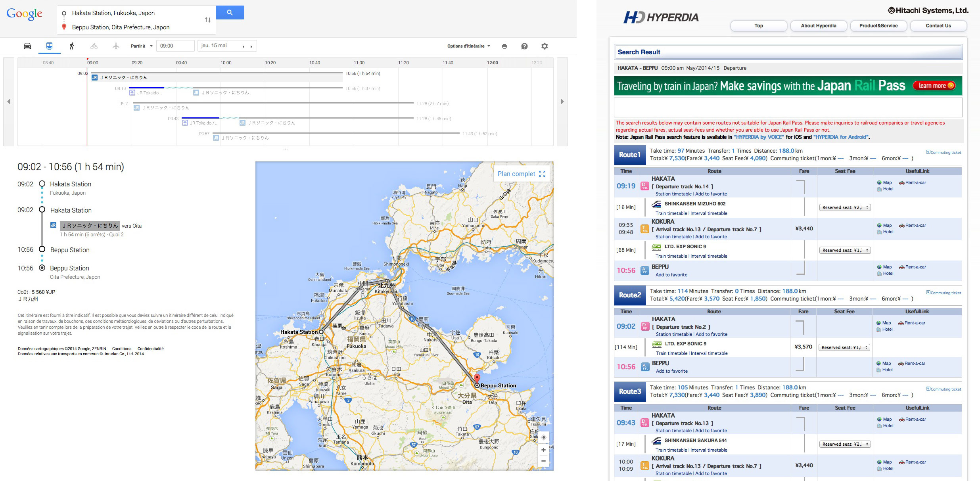Click the Conditions link below directions
The height and width of the screenshot is (481, 980).
122,349
